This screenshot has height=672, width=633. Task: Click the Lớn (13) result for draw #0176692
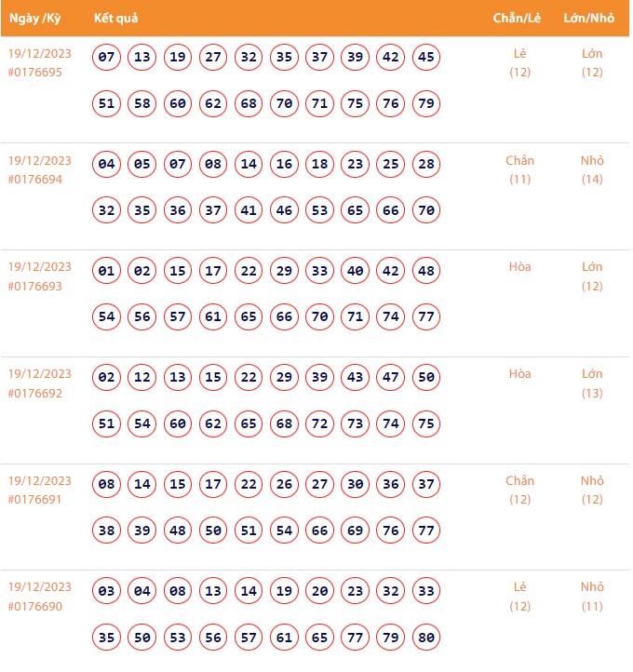[x=592, y=383]
